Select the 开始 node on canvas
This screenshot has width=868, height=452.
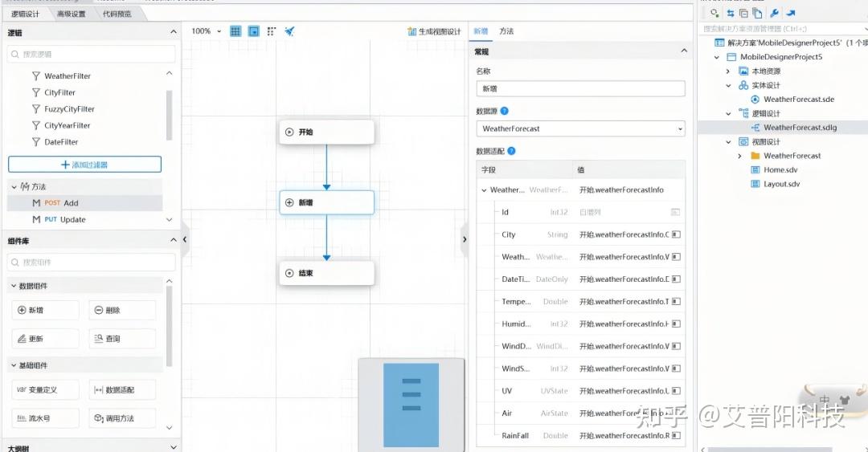coord(326,132)
